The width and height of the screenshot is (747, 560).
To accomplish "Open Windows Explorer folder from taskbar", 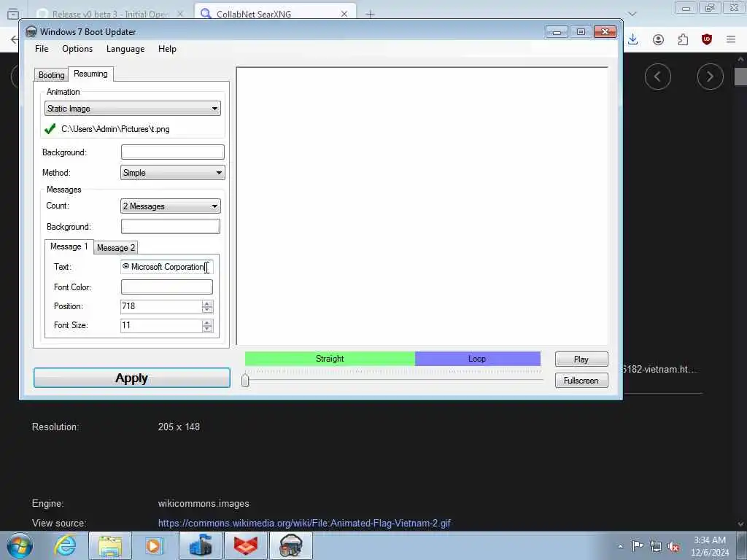I will pos(110,545).
